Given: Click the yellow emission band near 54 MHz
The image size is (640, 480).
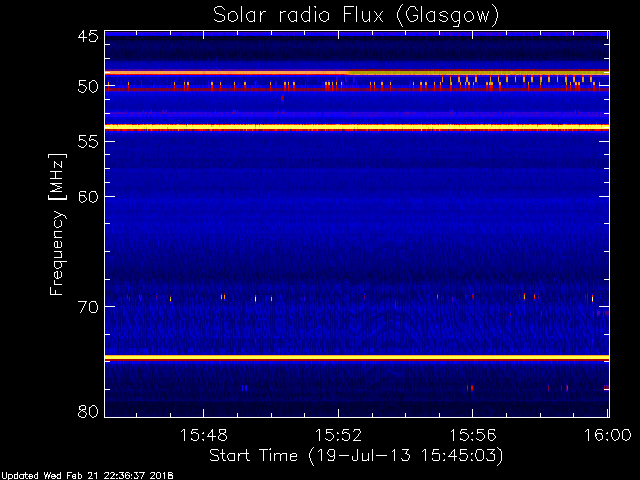Looking at the screenshot, I should (x=357, y=127).
